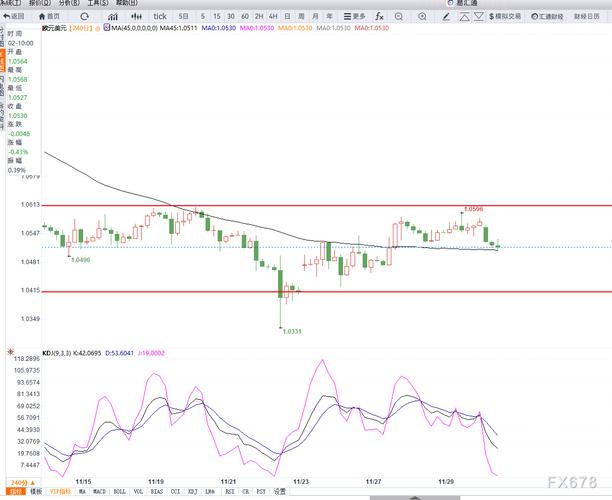612x500 pixels.
Task: Open 模拟交易 simulated trading
Action: click(505, 16)
